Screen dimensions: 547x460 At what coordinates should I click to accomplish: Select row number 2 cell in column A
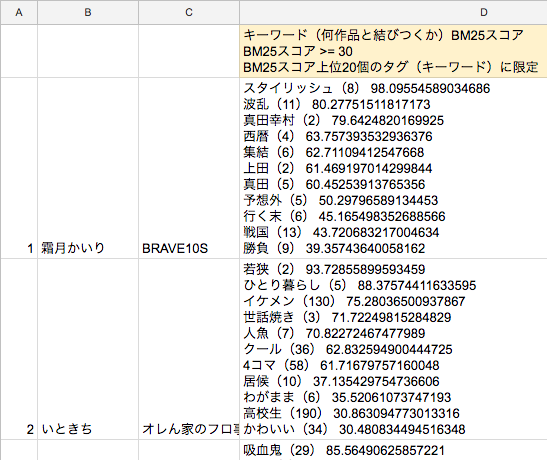[x=19, y=349]
